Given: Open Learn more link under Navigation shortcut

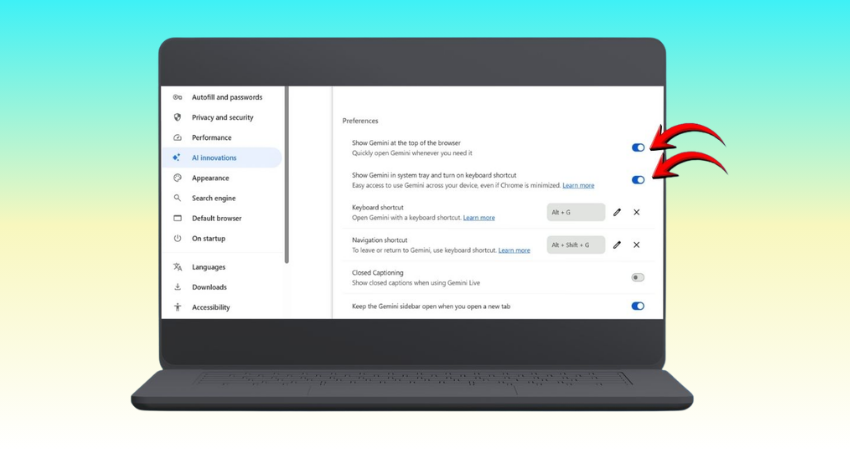Looking at the screenshot, I should (x=514, y=250).
